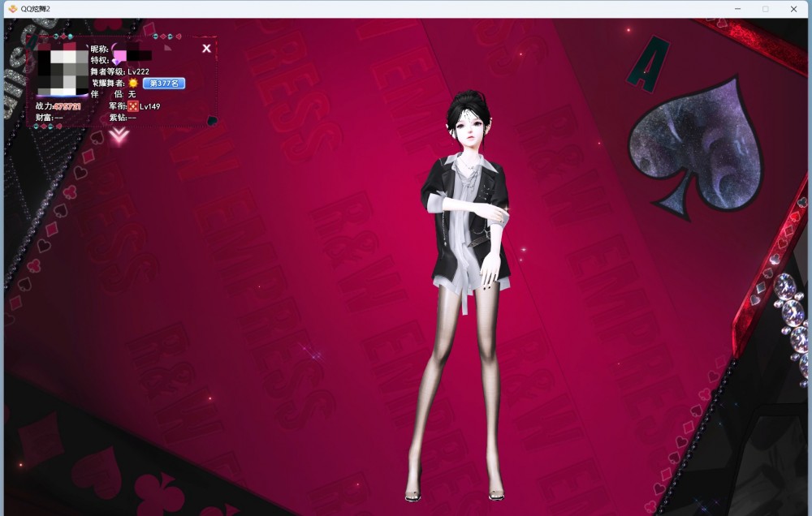This screenshot has height=516, width=812.
Task: Click the QQ炫舞2 app icon in title bar
Action: 12,8
